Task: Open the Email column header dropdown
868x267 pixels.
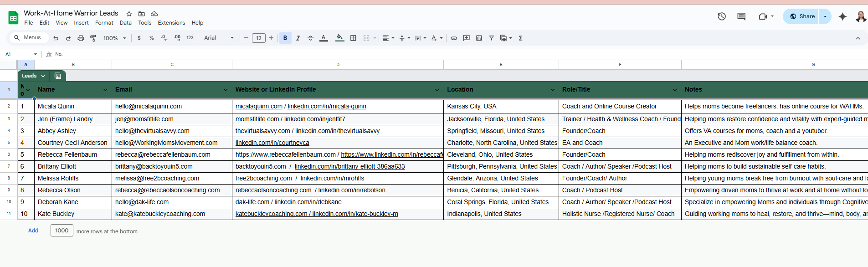Action: pos(226,90)
